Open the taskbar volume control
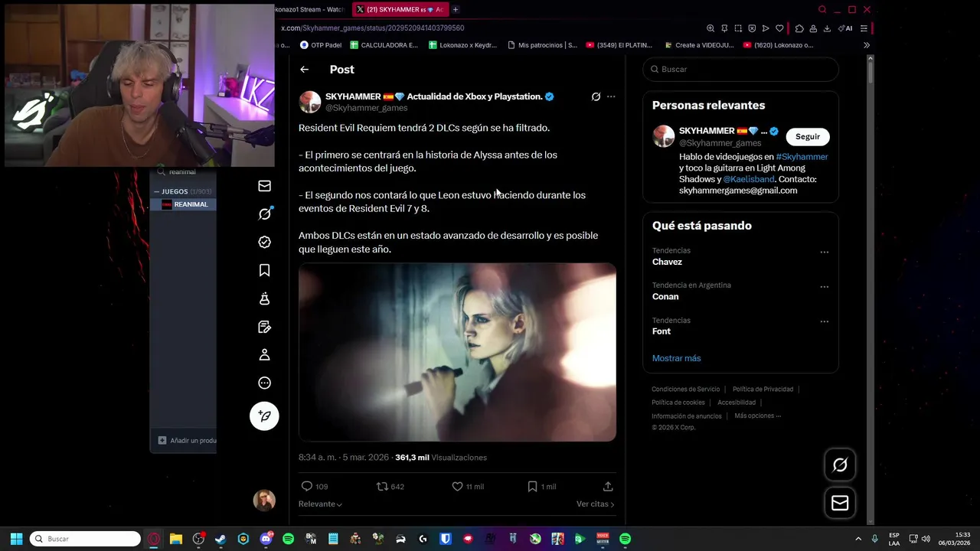Screen dimensions: 980x551 click(x=925, y=539)
